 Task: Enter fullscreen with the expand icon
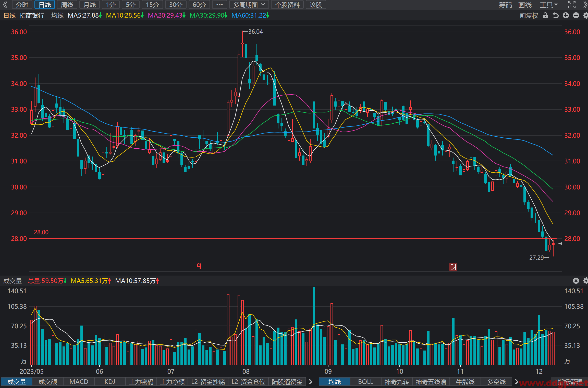572,5
